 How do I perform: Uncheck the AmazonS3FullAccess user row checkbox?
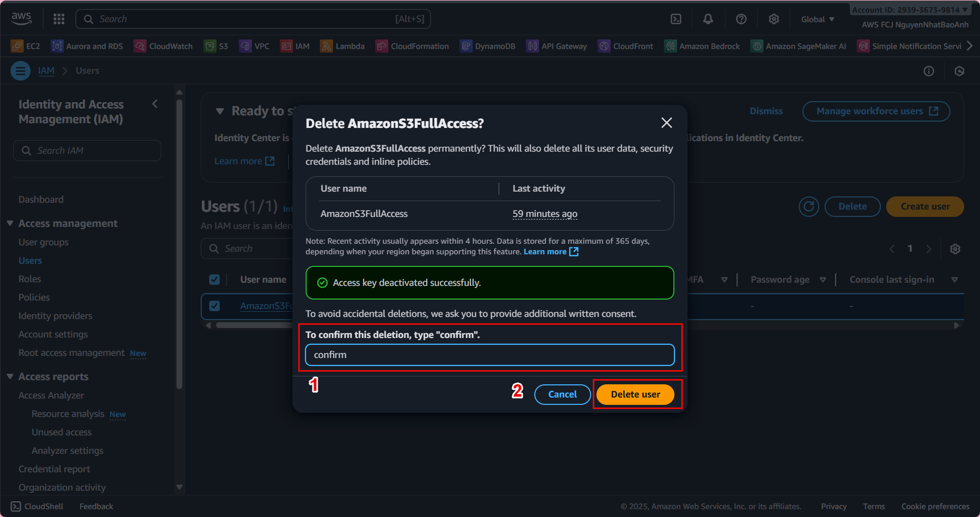coord(214,306)
